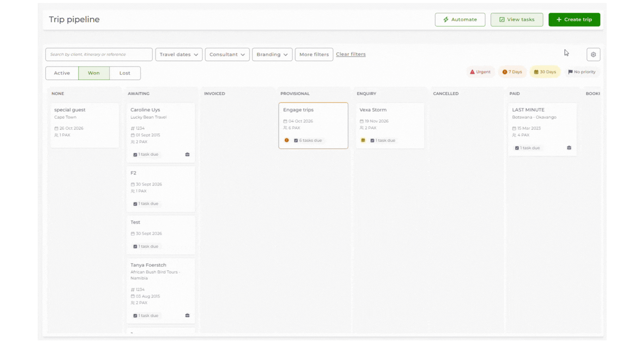Click the Create trip button
This screenshot has width=644, height=343.
coord(574,20)
